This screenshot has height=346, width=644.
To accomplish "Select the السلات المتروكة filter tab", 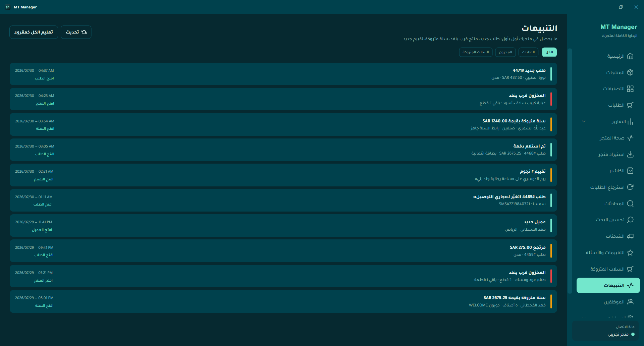I will tap(476, 52).
